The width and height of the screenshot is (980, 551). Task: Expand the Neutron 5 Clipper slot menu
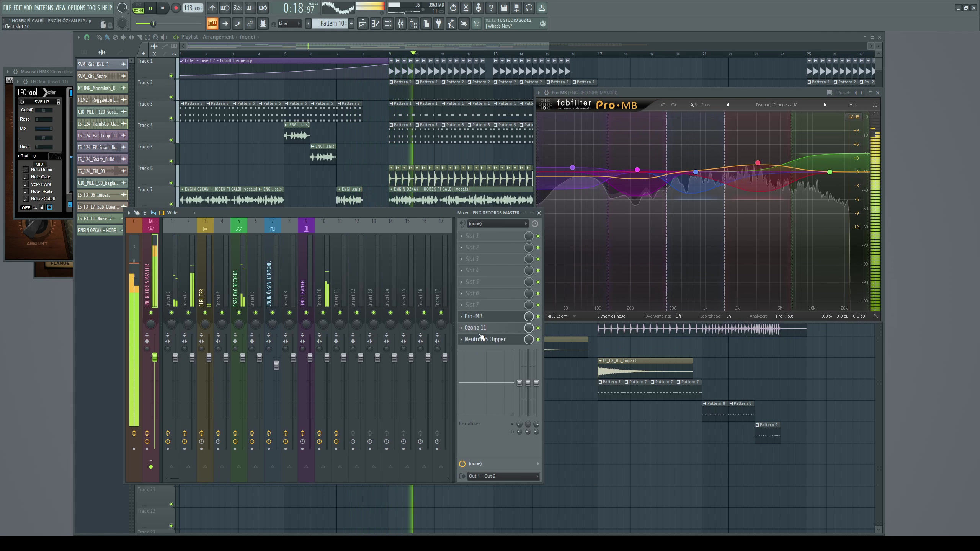[461, 339]
